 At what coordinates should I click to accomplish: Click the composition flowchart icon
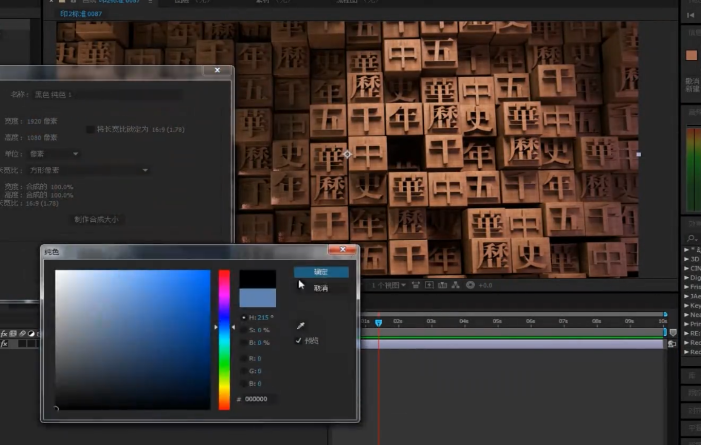(456, 285)
